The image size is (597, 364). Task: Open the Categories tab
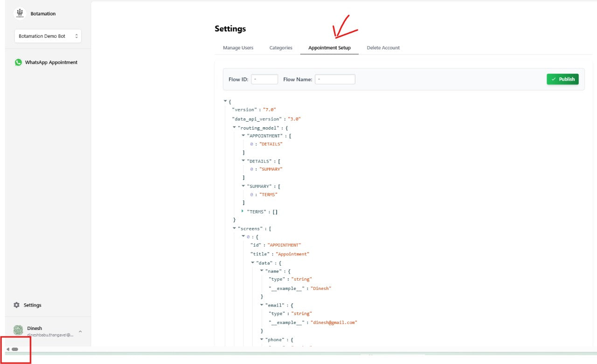coord(281,48)
